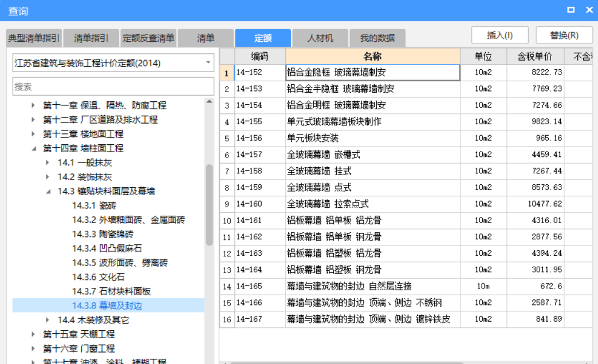
Task: Click code cell 14-165
Action: pos(260,286)
